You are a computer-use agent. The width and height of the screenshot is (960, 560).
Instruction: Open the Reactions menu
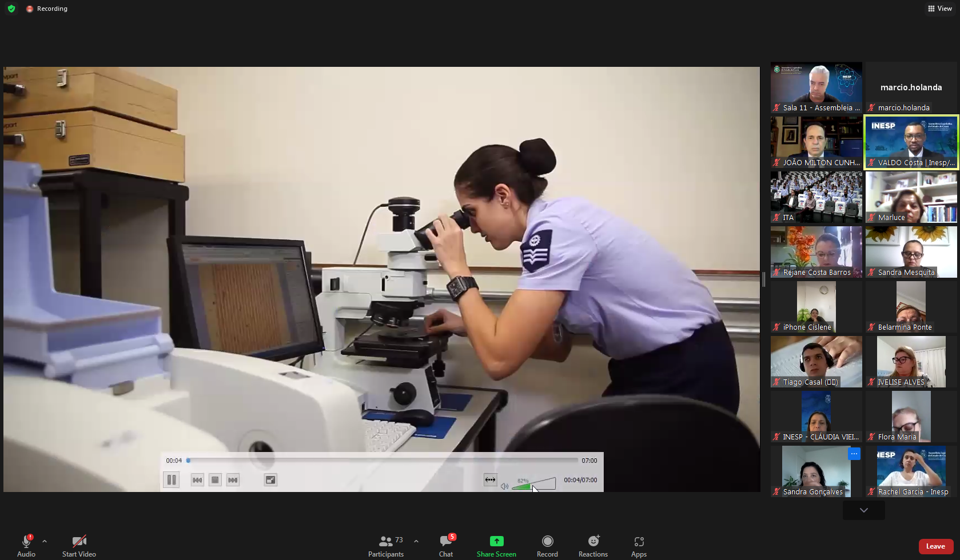(x=593, y=545)
